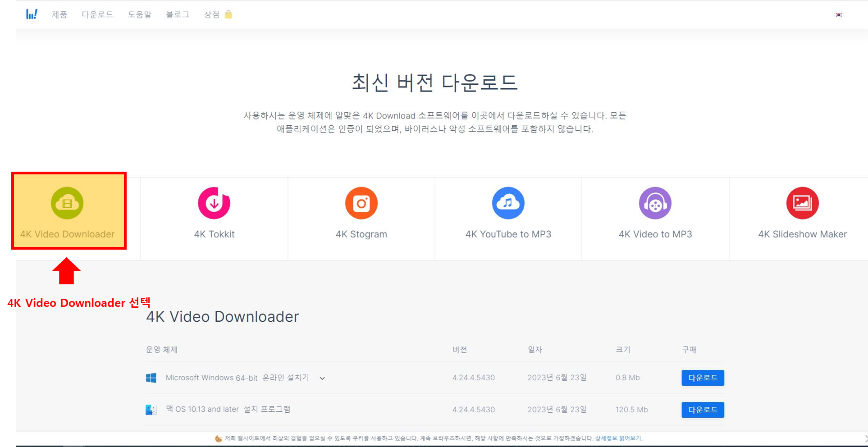Open the 도움말 menu item
The width and height of the screenshot is (868, 447).
click(x=140, y=14)
